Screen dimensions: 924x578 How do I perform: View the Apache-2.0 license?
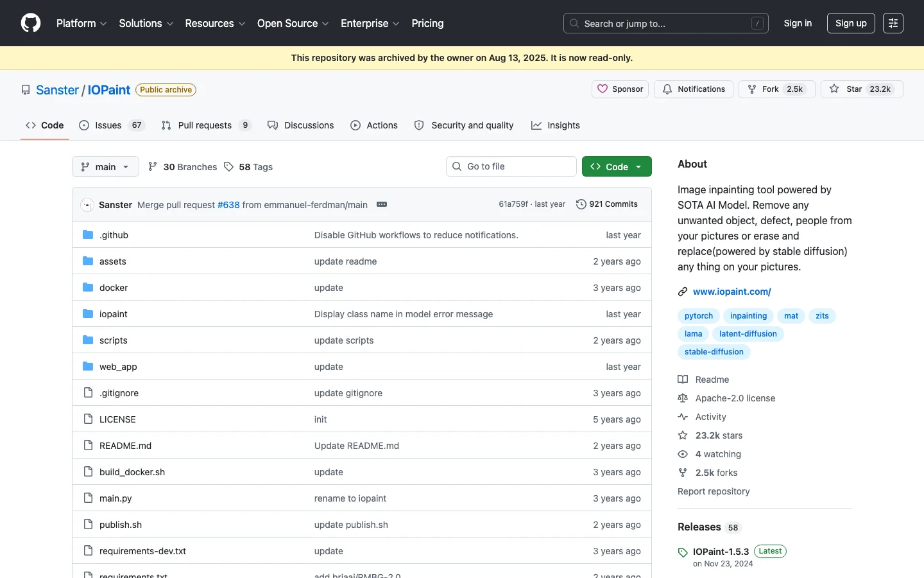point(726,398)
